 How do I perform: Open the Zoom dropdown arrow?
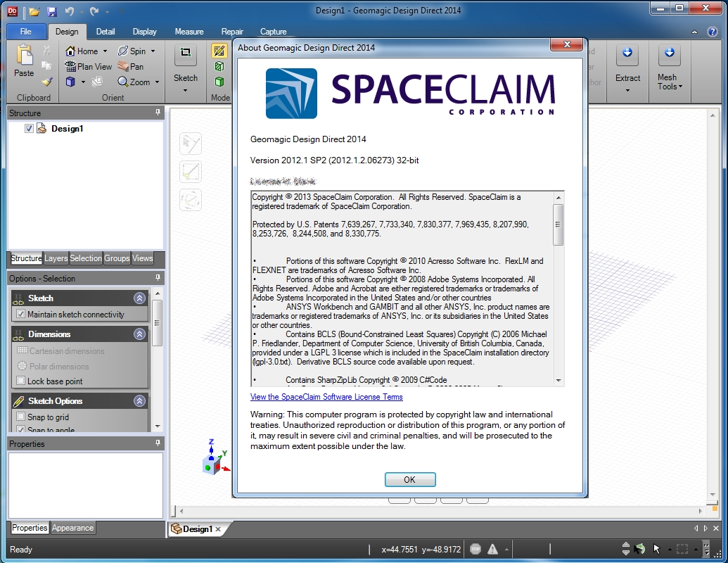coord(157,82)
